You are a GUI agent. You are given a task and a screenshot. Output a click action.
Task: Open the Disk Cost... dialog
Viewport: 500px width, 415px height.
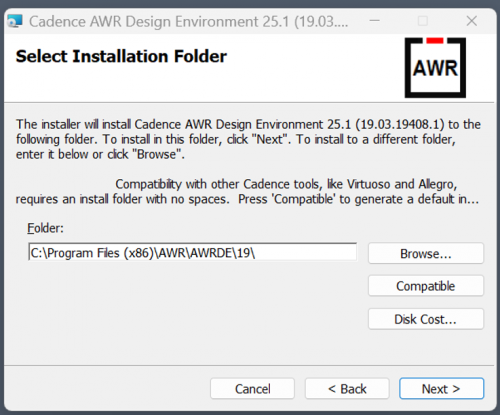point(426,319)
